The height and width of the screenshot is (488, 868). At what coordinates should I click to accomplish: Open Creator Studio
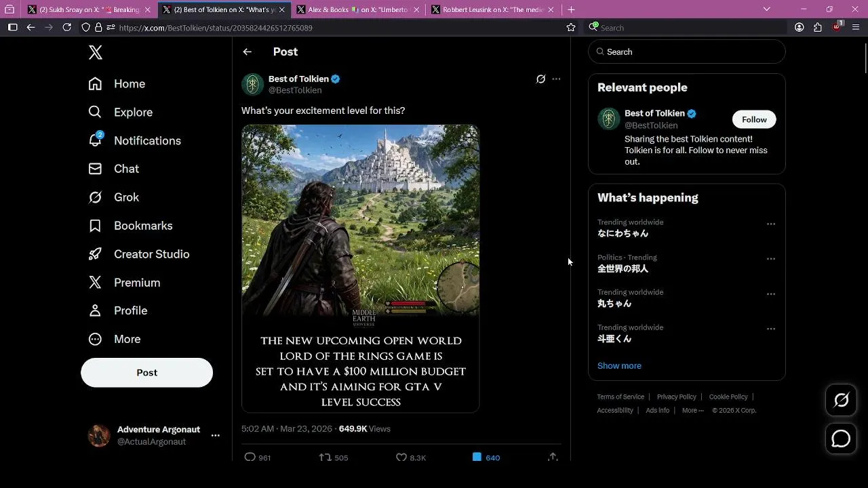[139, 254]
